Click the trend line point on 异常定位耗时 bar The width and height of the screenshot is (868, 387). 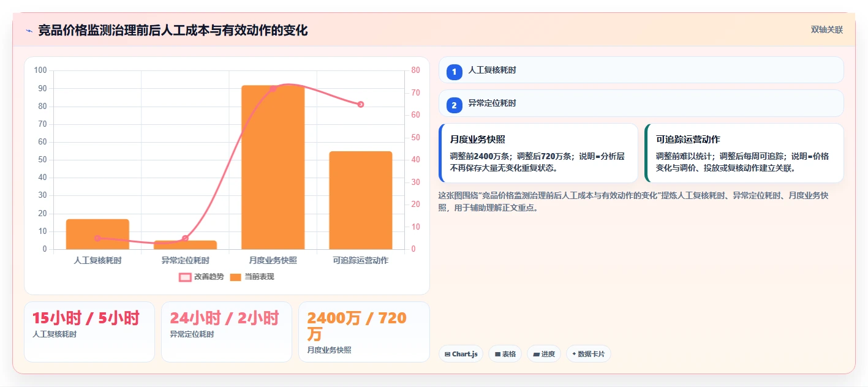pyautogui.click(x=185, y=238)
